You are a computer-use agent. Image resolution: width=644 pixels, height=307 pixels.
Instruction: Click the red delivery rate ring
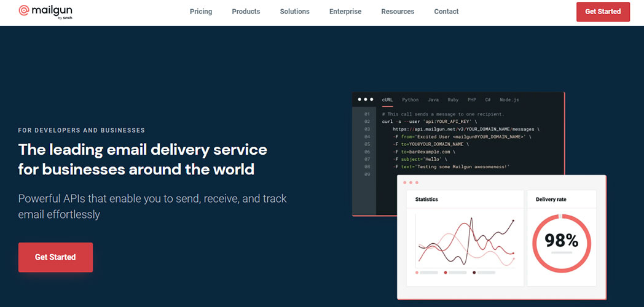[x=562, y=243]
